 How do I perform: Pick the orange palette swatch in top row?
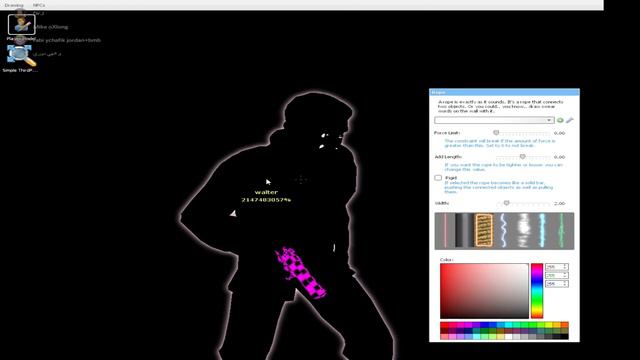tap(565, 325)
